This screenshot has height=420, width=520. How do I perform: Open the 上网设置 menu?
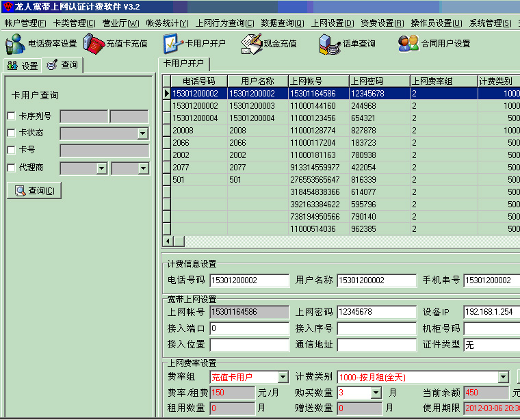click(x=333, y=23)
